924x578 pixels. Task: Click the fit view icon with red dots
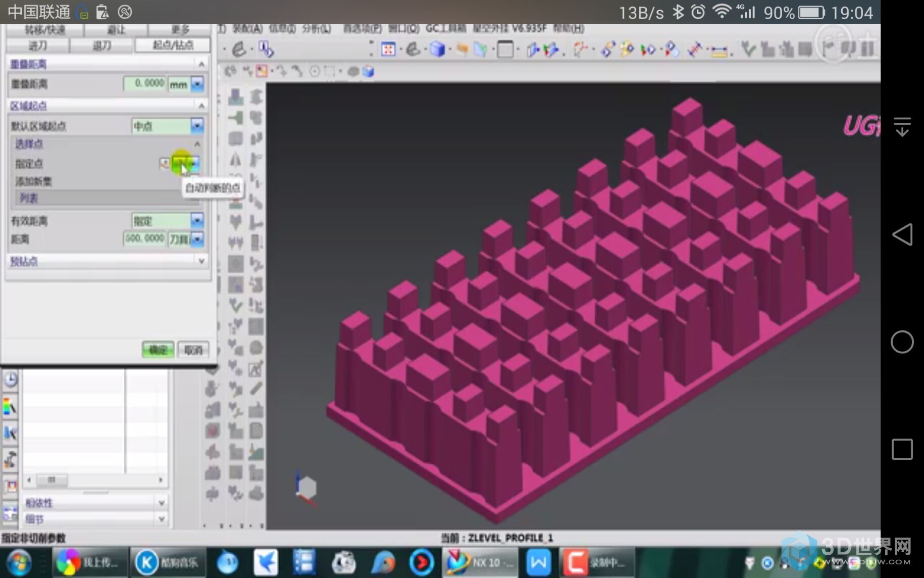[388, 49]
